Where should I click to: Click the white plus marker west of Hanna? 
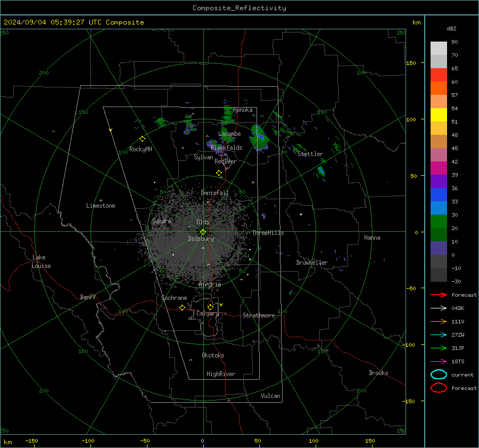pos(301,214)
